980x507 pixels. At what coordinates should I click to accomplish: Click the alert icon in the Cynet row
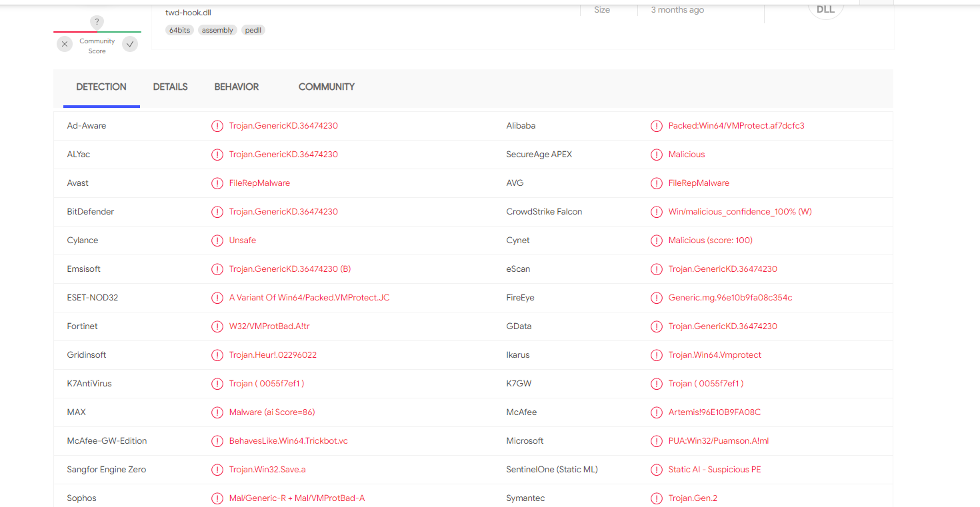(657, 241)
